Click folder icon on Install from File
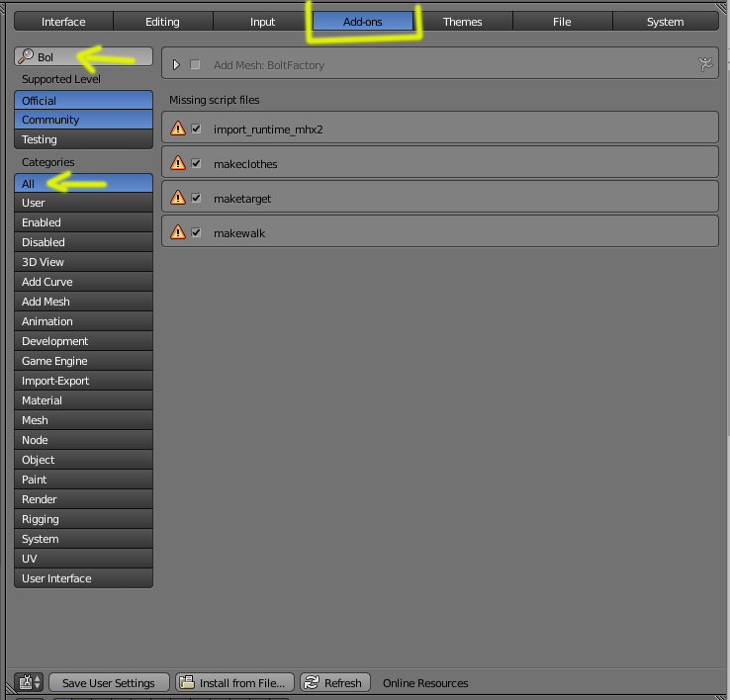This screenshot has width=730, height=700. point(187,682)
